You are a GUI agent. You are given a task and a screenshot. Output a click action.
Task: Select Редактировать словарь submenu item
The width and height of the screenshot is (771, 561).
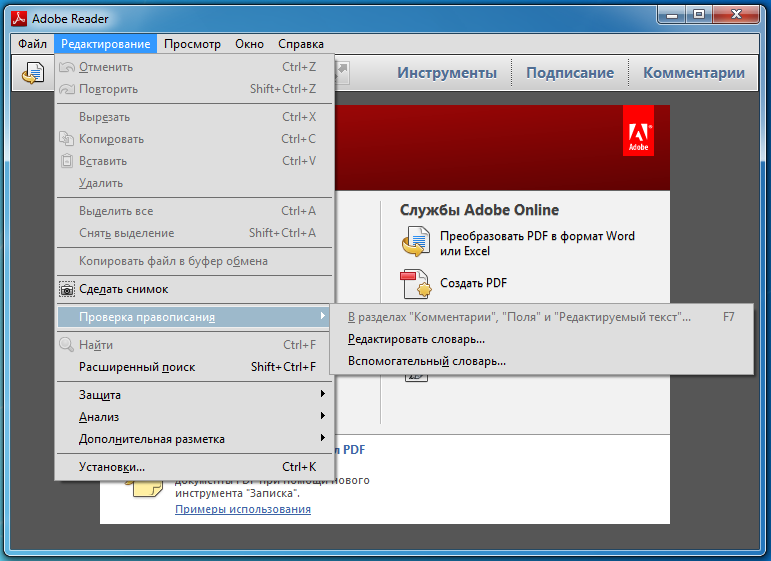(x=541, y=339)
